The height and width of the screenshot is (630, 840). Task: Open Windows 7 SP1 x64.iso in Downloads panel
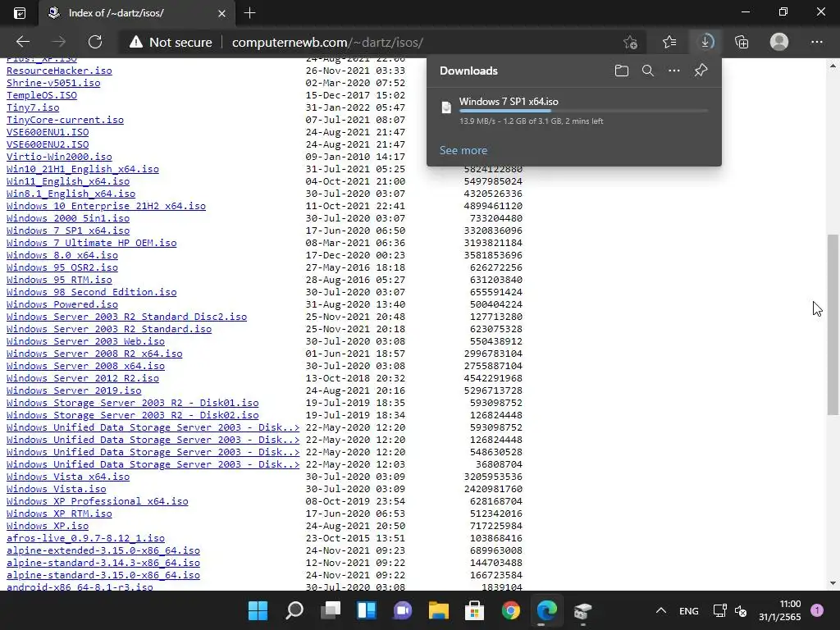[x=509, y=101]
